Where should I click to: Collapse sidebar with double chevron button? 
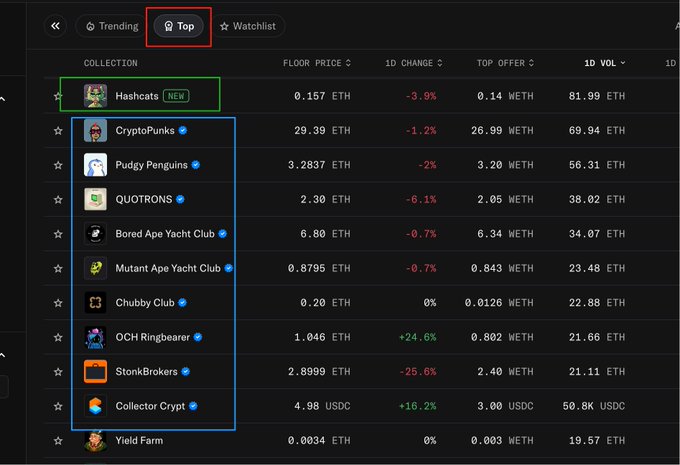(x=56, y=26)
